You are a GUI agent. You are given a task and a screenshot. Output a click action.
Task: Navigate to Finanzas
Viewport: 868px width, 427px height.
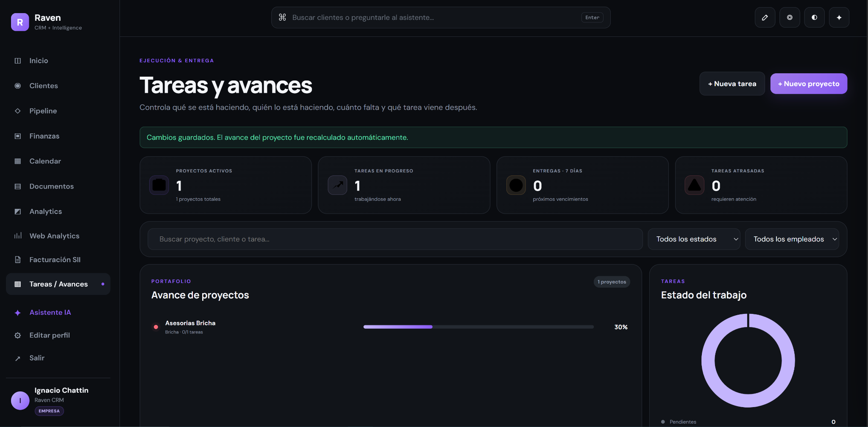(58, 136)
